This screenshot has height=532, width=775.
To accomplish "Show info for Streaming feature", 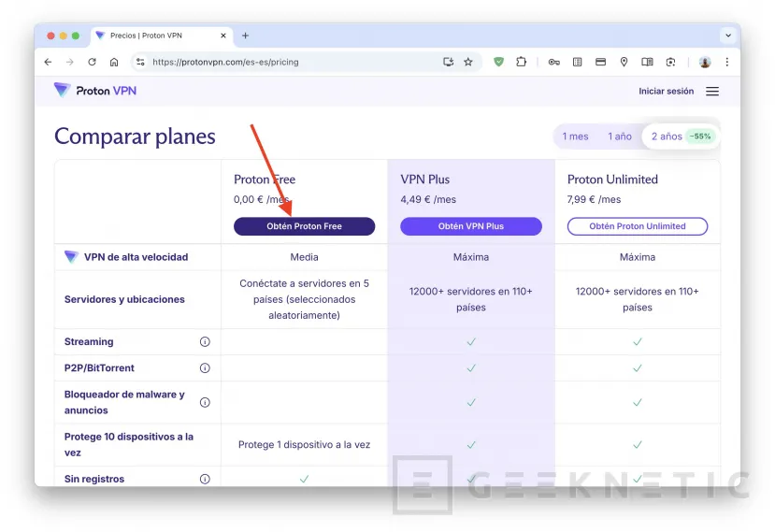I will (205, 341).
